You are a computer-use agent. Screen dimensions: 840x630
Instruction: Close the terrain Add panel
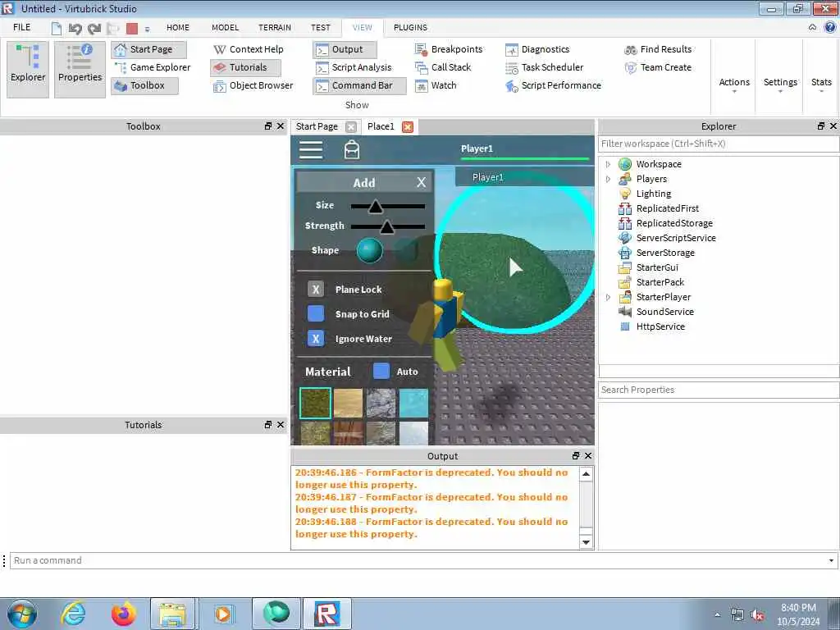coord(422,183)
